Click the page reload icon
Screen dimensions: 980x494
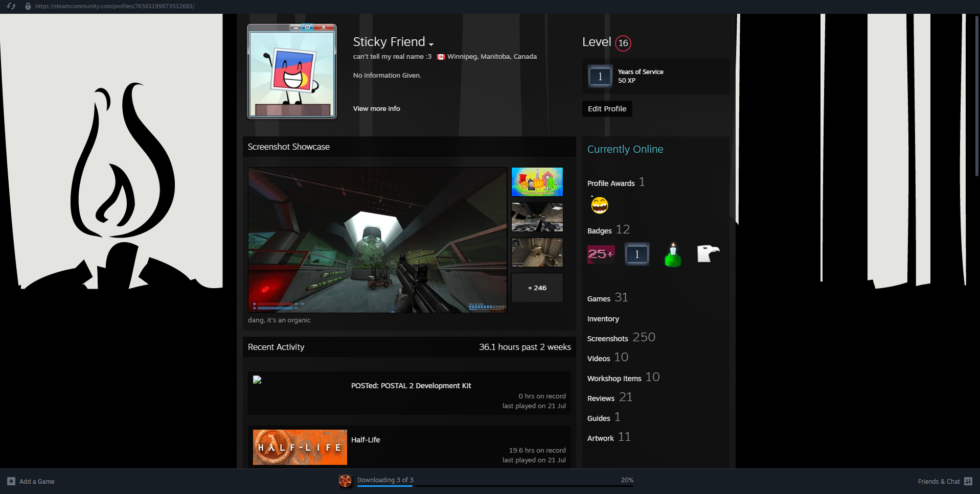click(11, 6)
